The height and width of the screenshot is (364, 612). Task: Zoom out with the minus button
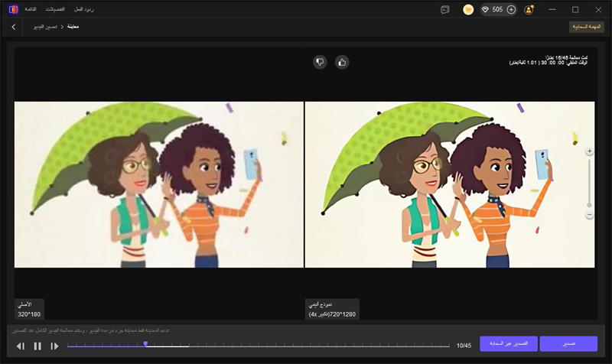pos(589,216)
